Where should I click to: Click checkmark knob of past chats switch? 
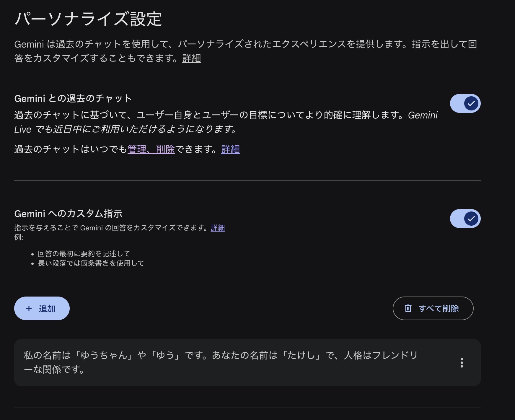471,104
